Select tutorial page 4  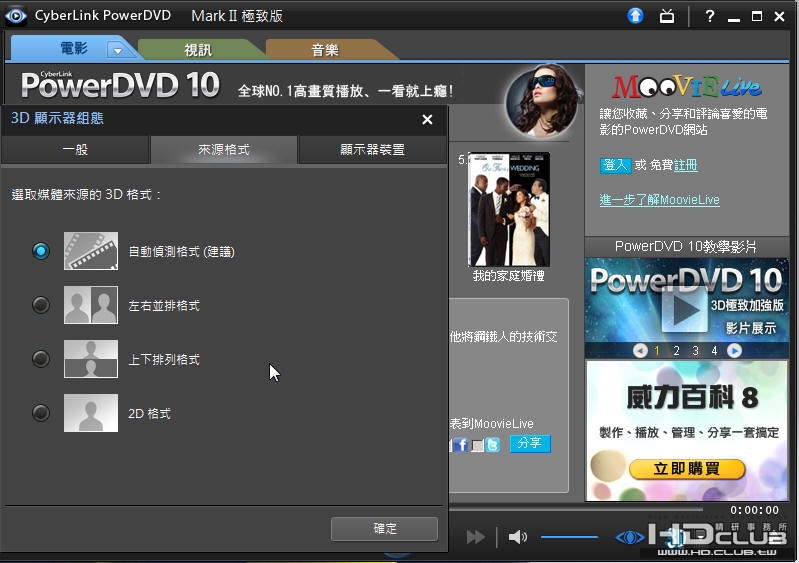click(714, 351)
